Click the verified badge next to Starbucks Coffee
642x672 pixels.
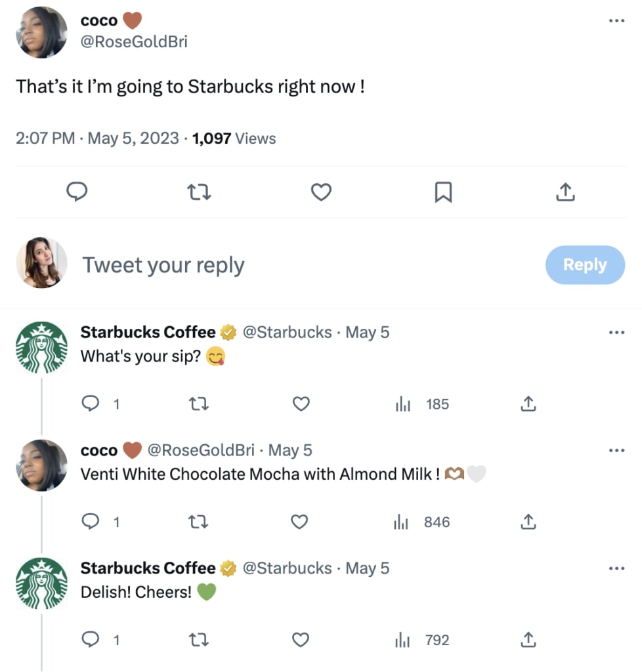[227, 332]
